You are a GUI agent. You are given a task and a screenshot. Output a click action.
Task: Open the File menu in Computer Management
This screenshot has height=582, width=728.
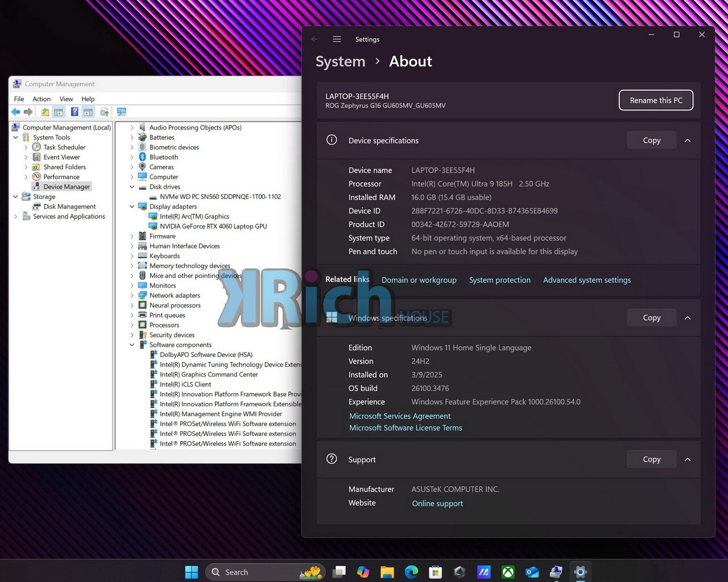19,99
